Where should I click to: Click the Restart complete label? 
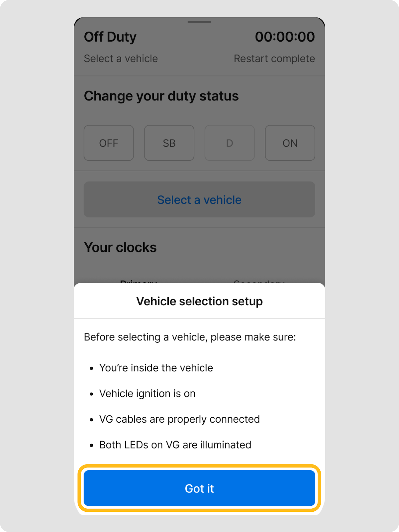tap(274, 59)
